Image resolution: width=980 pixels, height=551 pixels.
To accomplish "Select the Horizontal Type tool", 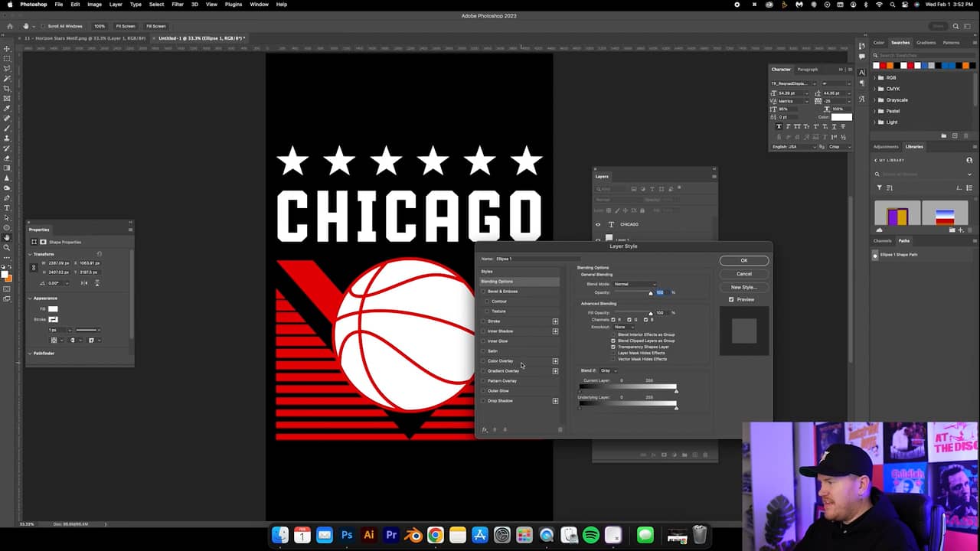I will [7, 208].
